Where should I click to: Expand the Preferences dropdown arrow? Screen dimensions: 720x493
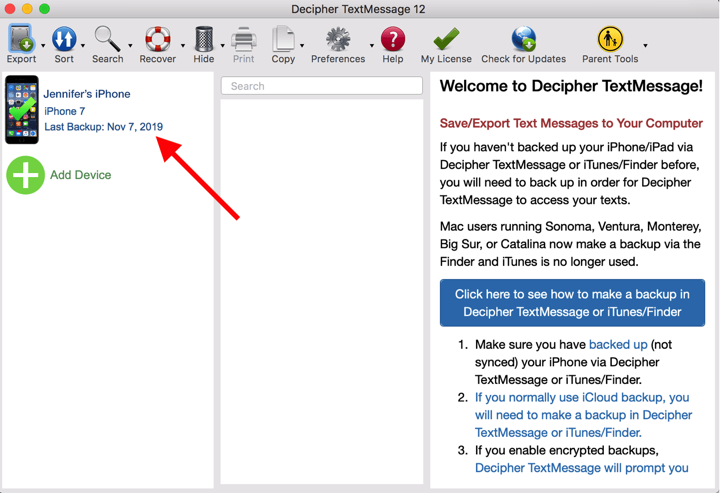point(372,46)
